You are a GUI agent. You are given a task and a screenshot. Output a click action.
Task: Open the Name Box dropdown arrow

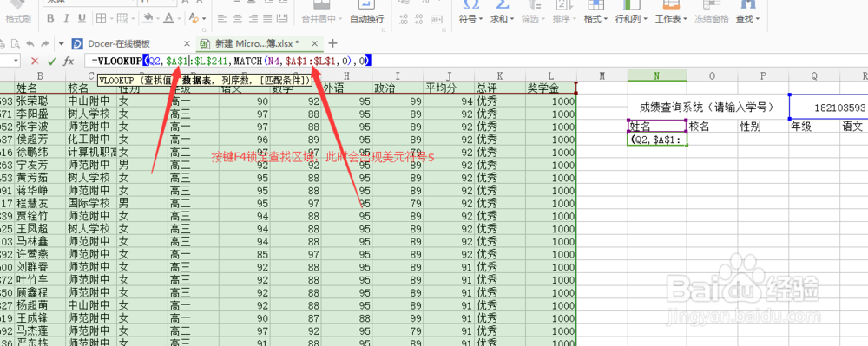pyautogui.click(x=16, y=61)
